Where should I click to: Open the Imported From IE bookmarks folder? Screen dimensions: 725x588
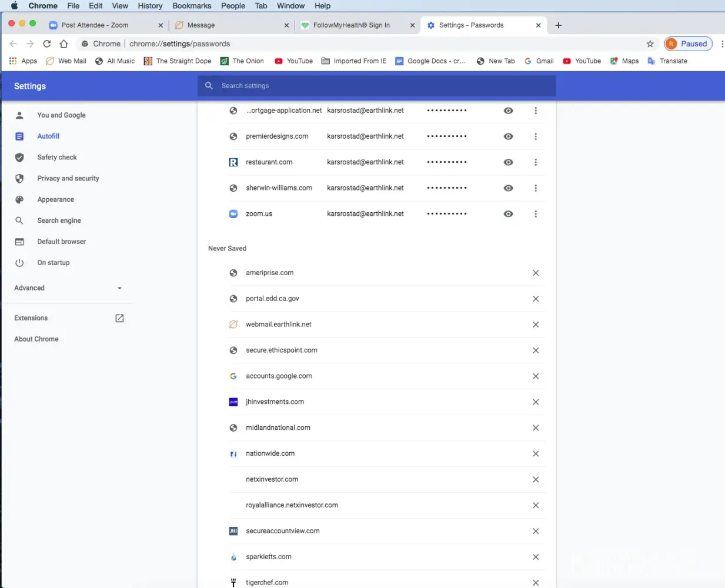pyautogui.click(x=354, y=61)
